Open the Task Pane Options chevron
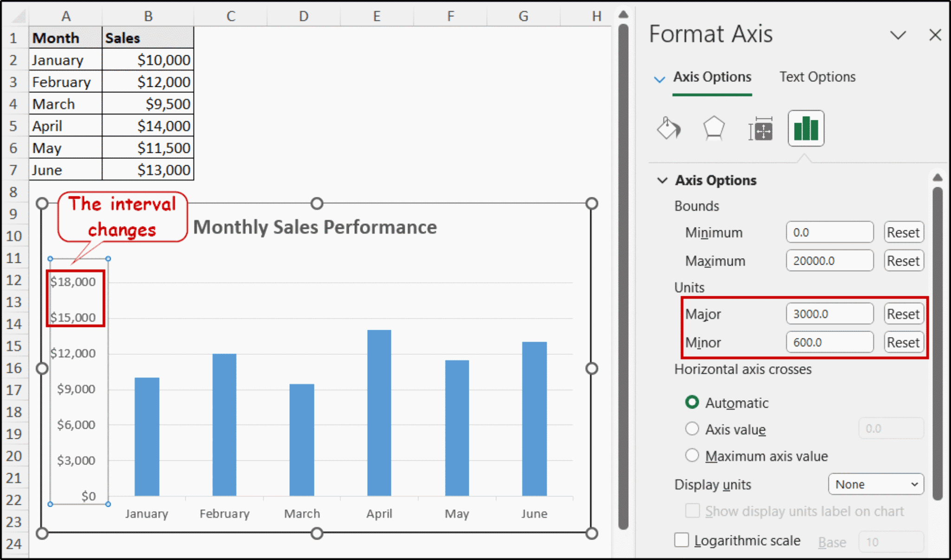The height and width of the screenshot is (560, 951). coord(897,35)
